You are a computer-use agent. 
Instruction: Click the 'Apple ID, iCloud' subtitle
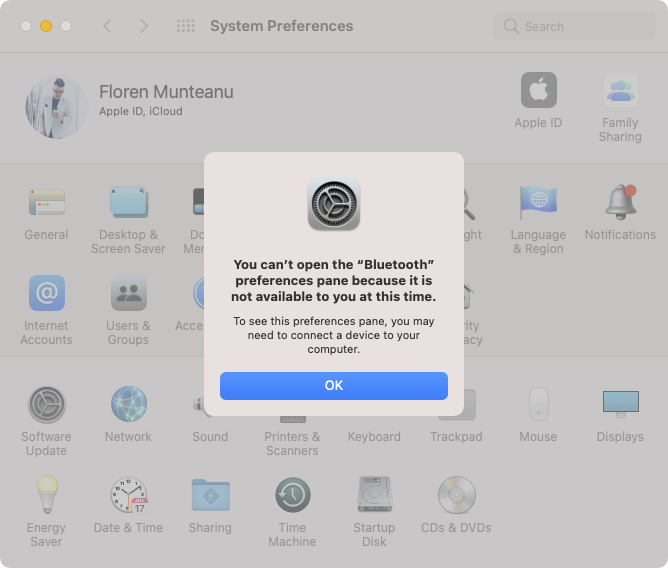coord(141,111)
